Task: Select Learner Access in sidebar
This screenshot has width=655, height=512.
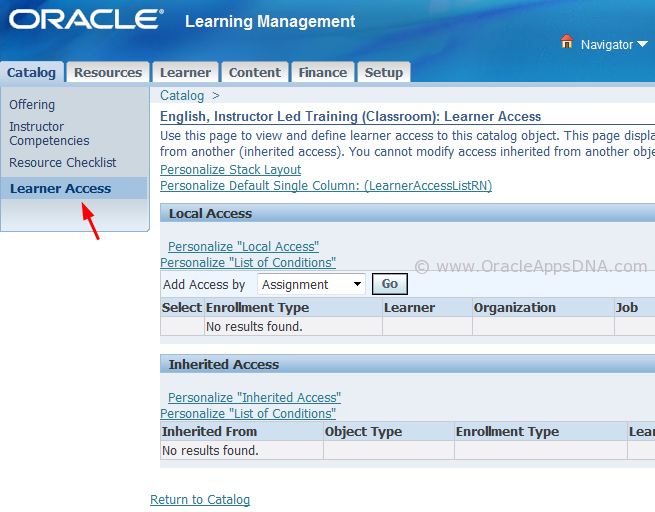Action: coord(61,188)
